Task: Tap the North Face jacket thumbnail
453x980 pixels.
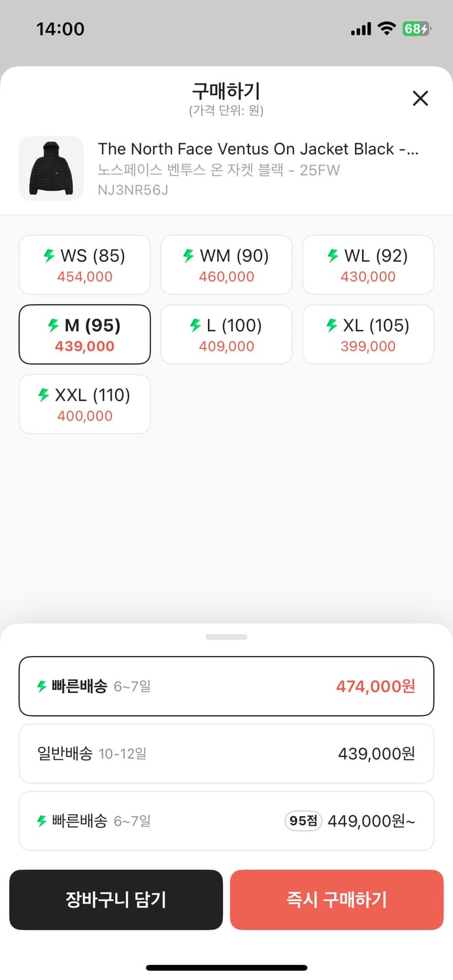Action: click(x=51, y=168)
